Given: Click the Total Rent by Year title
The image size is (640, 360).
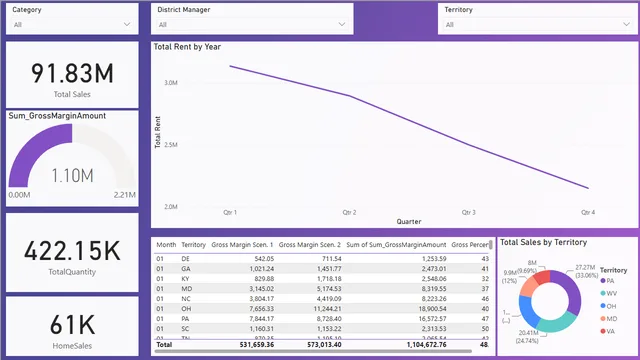Looking at the screenshot, I should pyautogui.click(x=187, y=47).
